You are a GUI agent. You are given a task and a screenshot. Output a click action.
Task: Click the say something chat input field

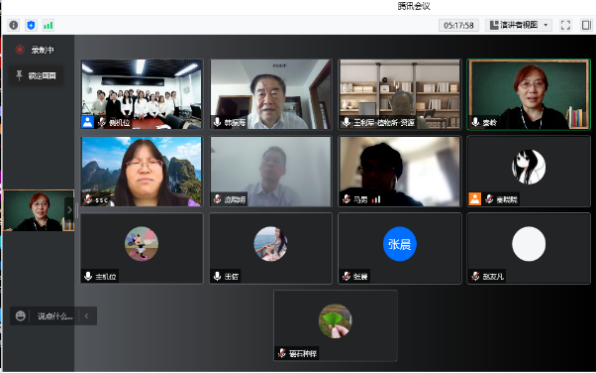55,316
